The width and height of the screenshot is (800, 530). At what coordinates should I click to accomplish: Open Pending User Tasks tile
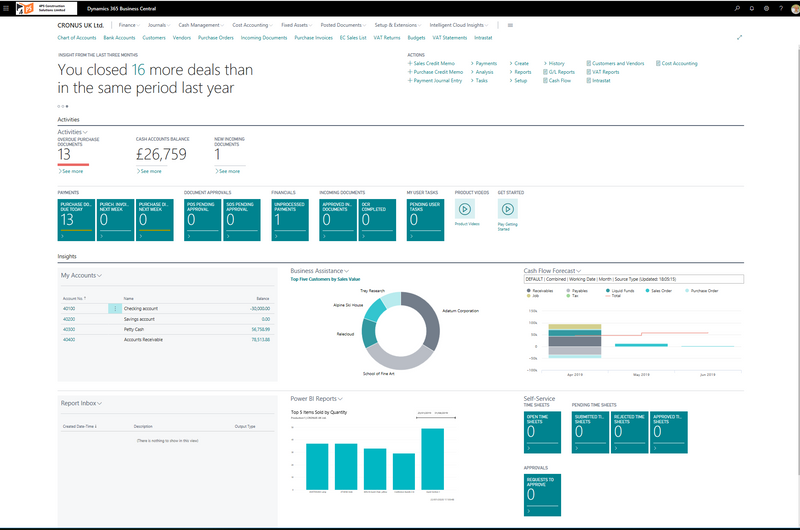pyautogui.click(x=426, y=220)
